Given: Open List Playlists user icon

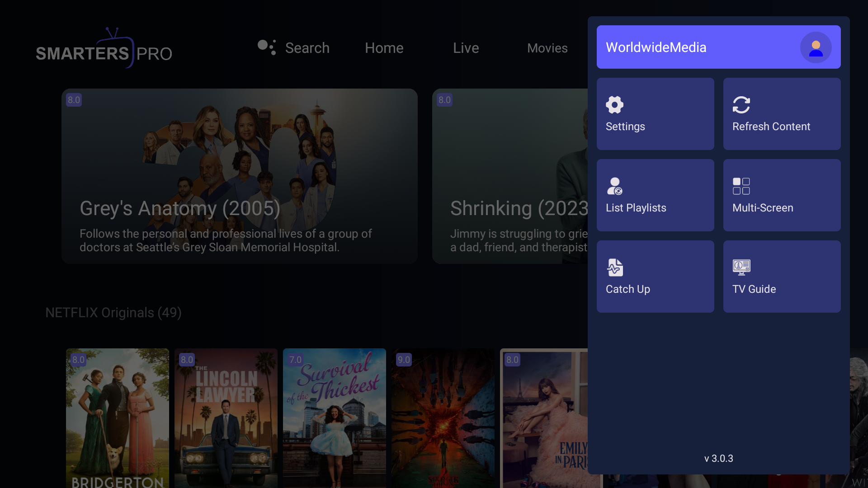Looking at the screenshot, I should coord(614,186).
